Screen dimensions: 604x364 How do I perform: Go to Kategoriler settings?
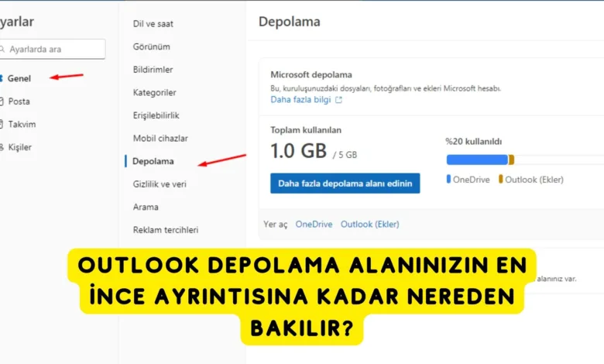pyautogui.click(x=154, y=92)
